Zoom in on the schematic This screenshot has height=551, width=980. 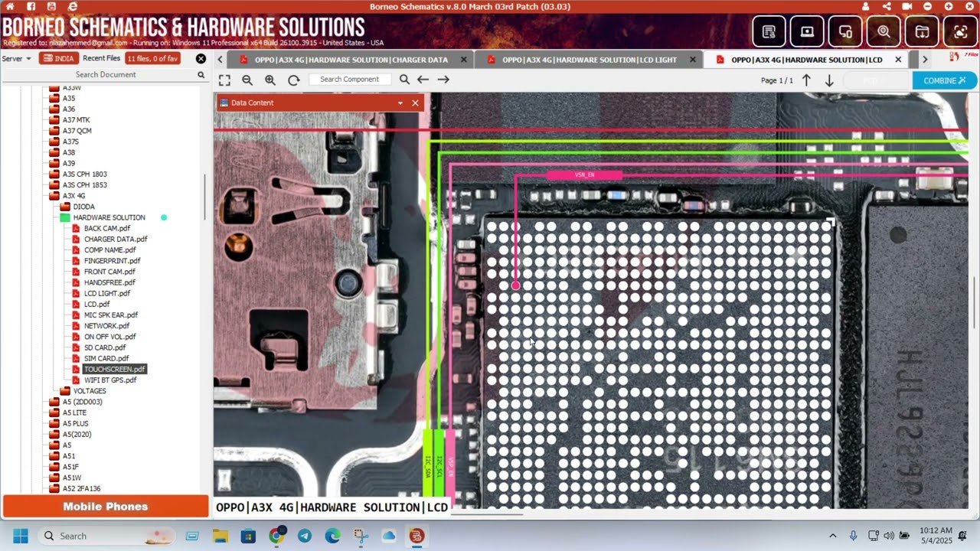tap(270, 80)
